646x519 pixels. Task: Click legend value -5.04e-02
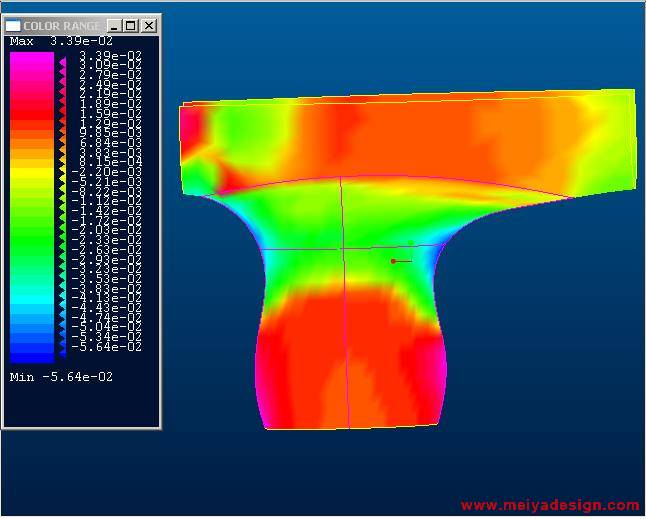tap(107, 327)
